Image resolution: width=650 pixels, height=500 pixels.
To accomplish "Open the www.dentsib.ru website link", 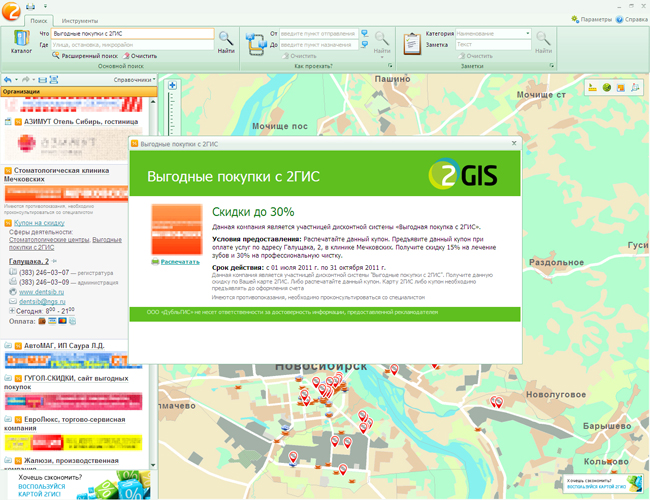I will point(40,291).
